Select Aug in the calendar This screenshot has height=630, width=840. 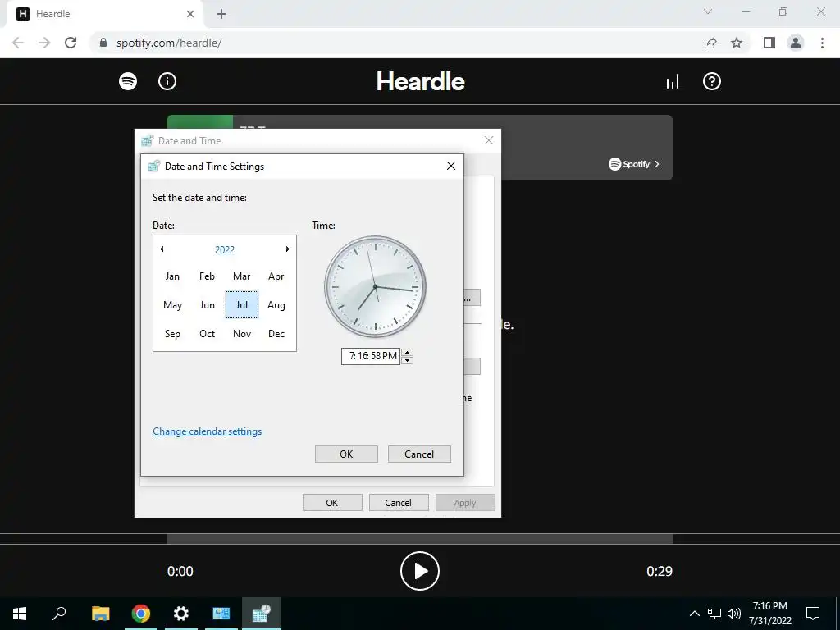coord(276,305)
